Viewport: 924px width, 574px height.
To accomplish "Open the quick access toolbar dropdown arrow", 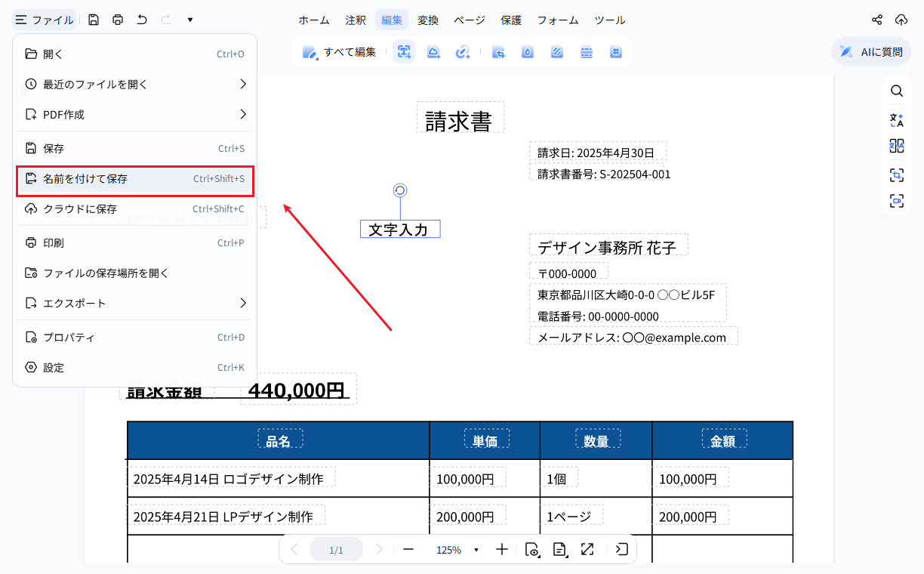I will [190, 20].
